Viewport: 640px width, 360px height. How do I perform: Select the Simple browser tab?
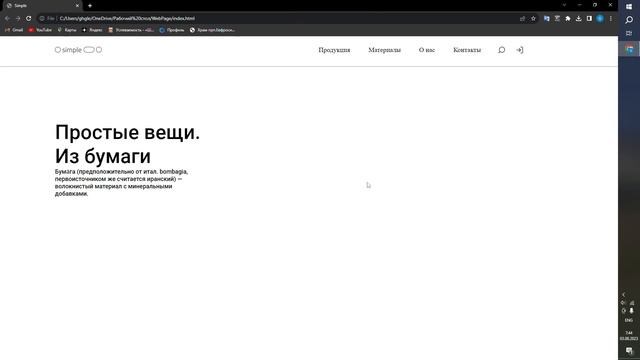(41, 6)
